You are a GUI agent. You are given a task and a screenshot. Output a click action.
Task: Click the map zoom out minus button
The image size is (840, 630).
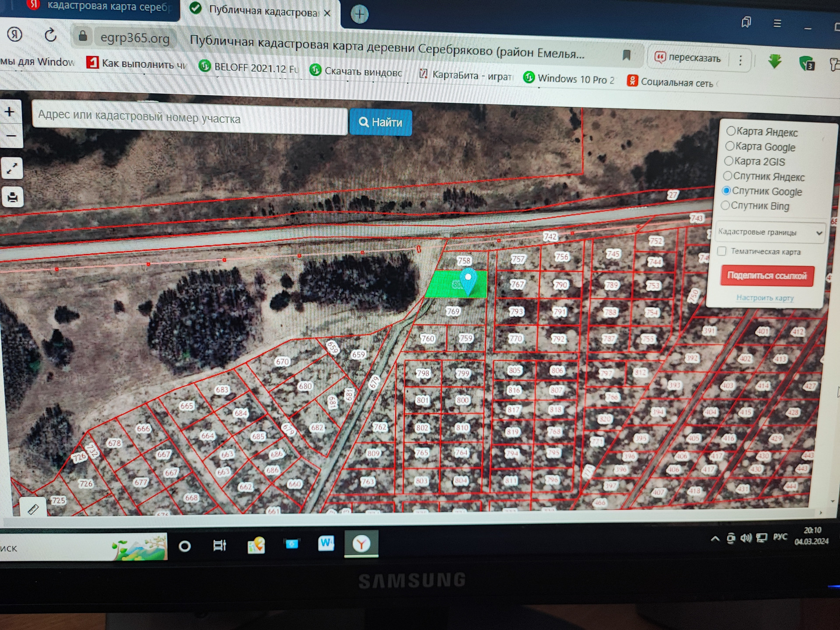point(10,136)
